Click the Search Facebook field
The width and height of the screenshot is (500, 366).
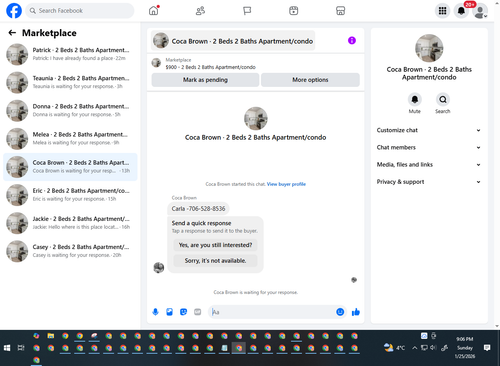click(80, 11)
